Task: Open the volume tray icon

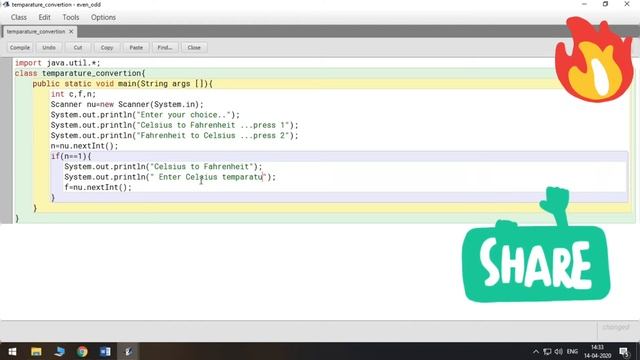Action: click(x=558, y=351)
